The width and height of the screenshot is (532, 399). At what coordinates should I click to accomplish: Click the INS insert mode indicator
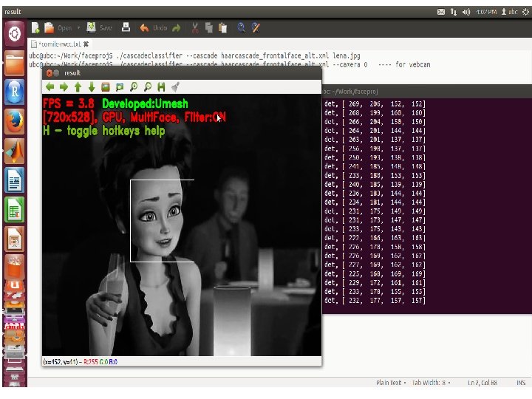pos(521,383)
